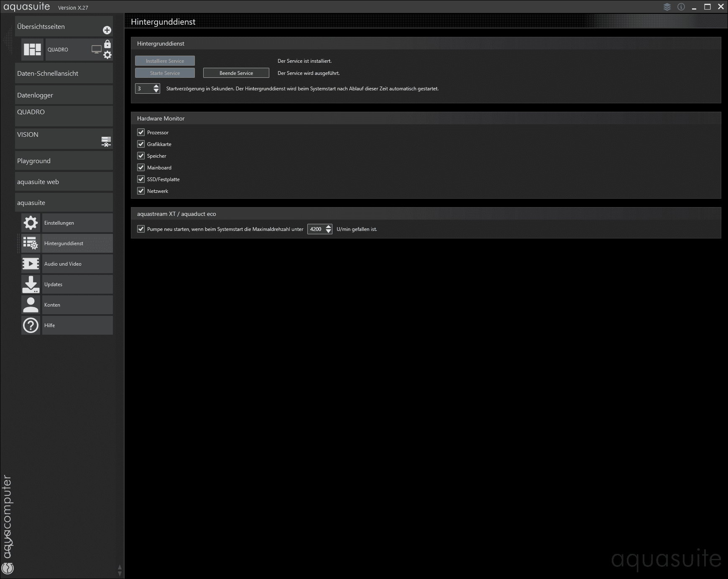Disable 'Pumpe neu starten' checkbox
Image resolution: width=728 pixels, height=579 pixels.
point(141,229)
